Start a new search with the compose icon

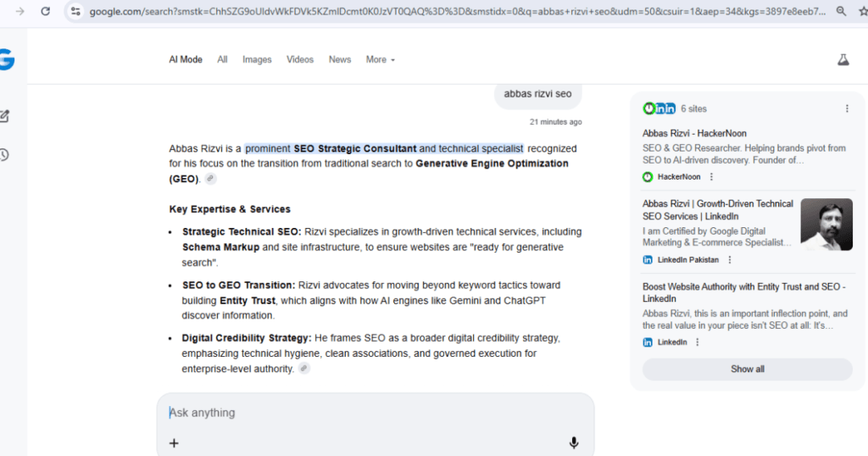point(4,115)
